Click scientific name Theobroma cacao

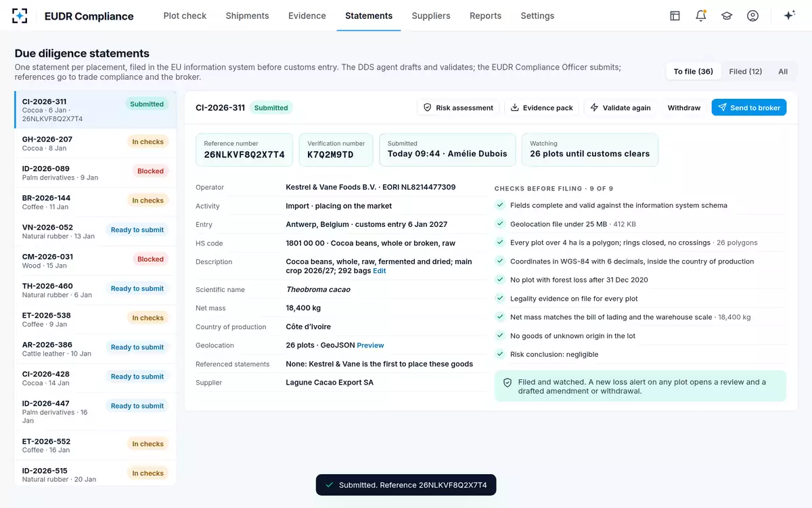point(318,290)
